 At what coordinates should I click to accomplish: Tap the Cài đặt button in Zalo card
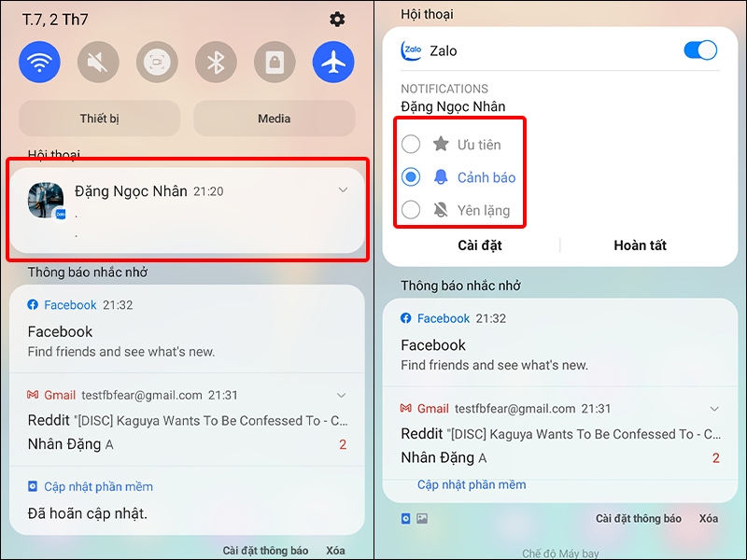click(480, 245)
